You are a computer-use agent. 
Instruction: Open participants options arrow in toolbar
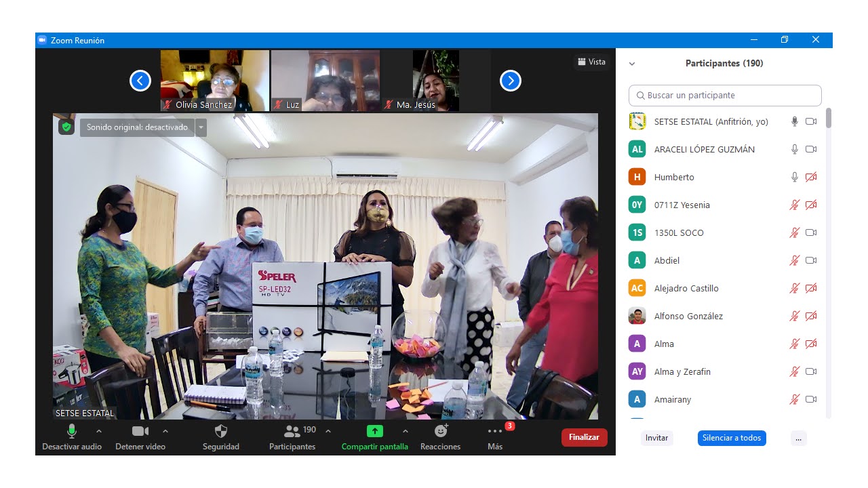click(328, 431)
